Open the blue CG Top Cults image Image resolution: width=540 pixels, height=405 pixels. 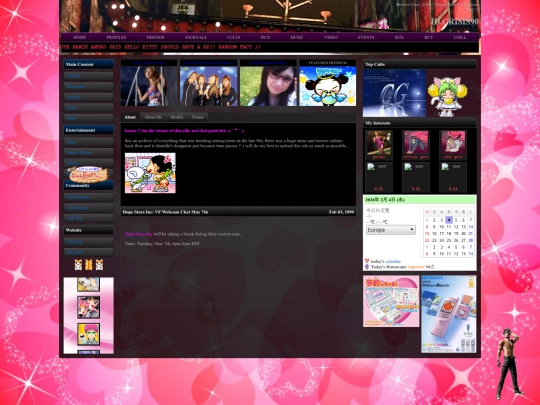click(x=394, y=93)
